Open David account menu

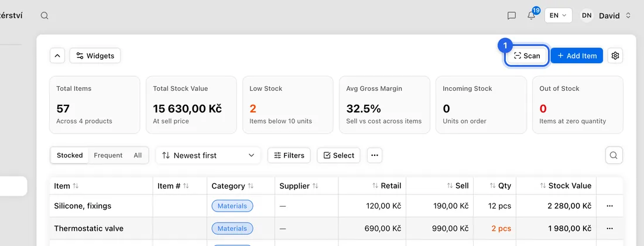(x=614, y=16)
